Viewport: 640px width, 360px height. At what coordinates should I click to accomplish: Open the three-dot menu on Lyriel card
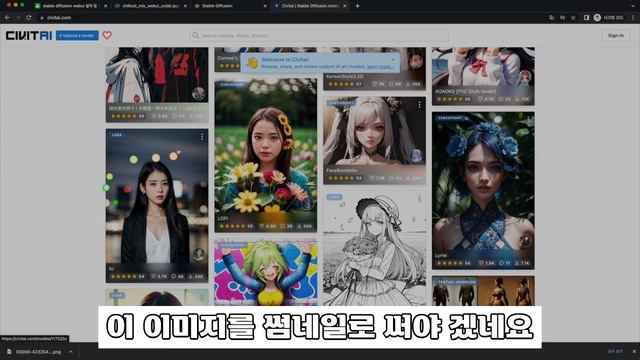click(528, 120)
